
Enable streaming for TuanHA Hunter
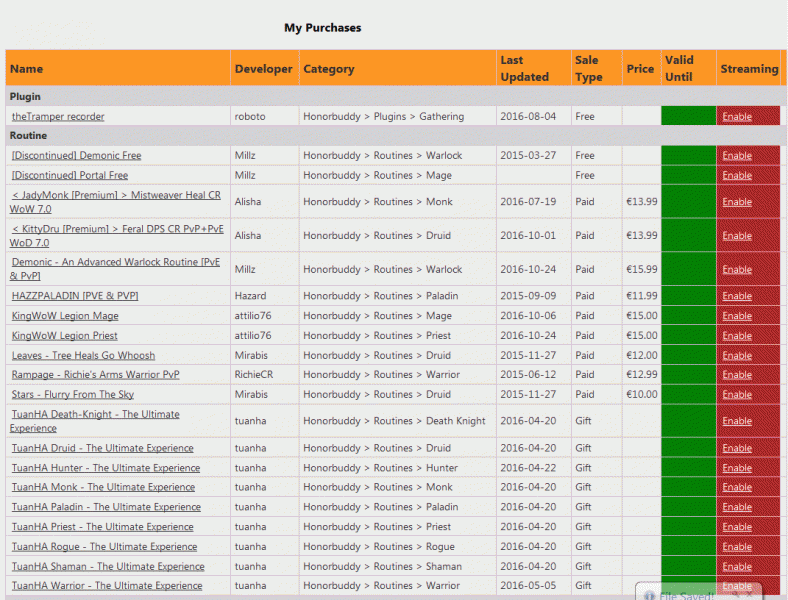737,468
